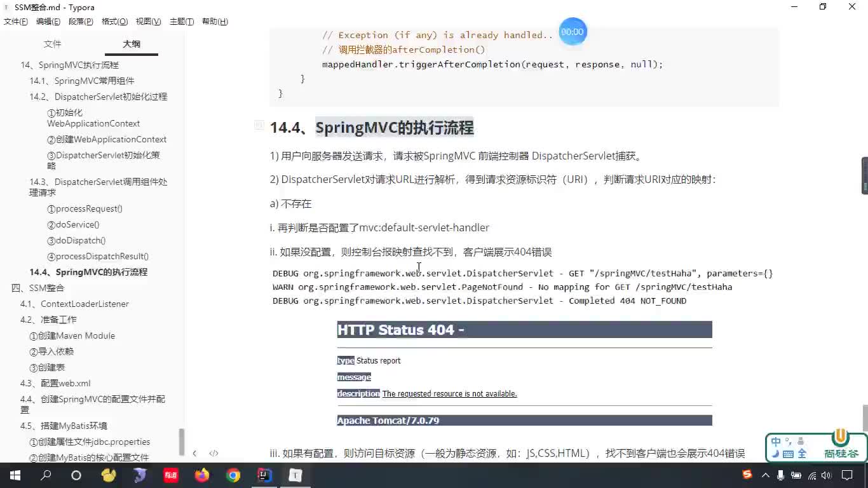Open the blue bird app on taskbar
Image resolution: width=868 pixels, height=488 pixels.
click(x=140, y=475)
